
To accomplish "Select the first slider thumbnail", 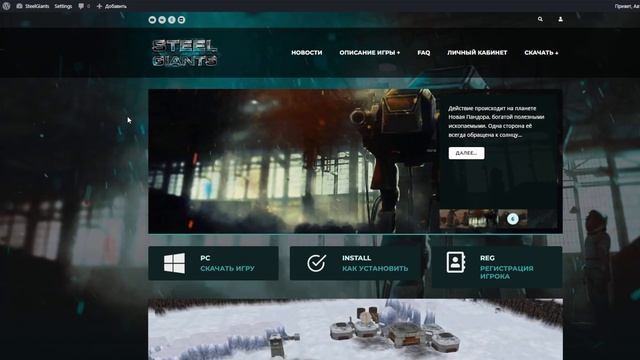I will tap(453, 219).
